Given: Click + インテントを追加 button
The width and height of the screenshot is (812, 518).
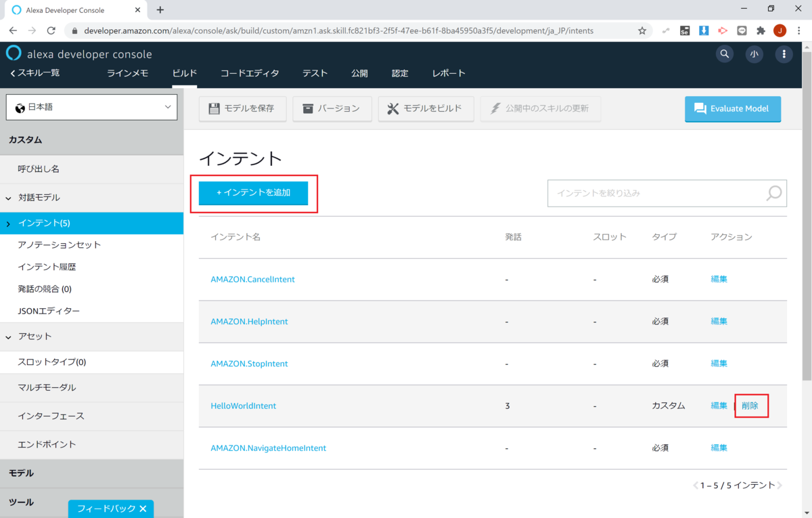Looking at the screenshot, I should coord(253,193).
